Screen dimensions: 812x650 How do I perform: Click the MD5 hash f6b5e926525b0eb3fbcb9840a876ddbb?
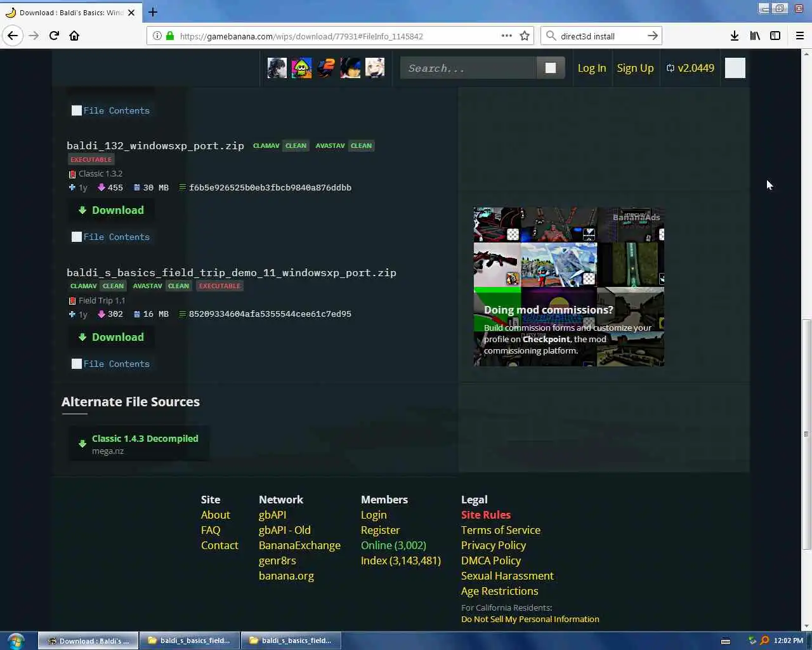tap(270, 187)
